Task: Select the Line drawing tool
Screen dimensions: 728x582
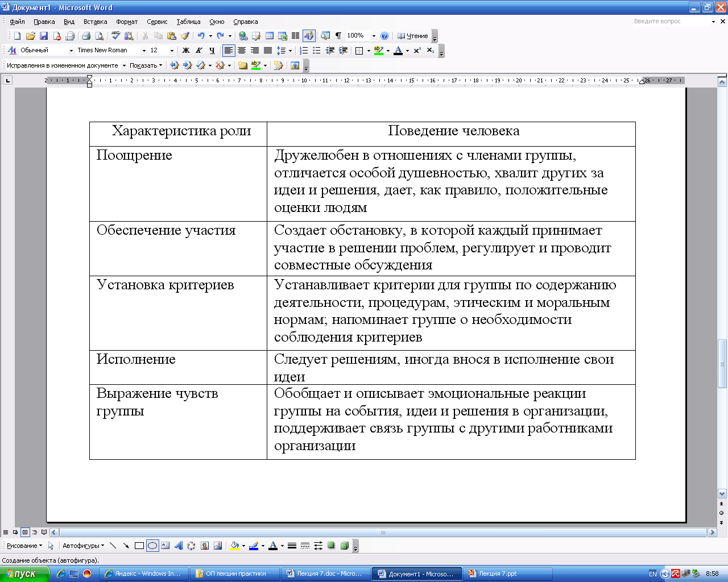Action: (113, 546)
